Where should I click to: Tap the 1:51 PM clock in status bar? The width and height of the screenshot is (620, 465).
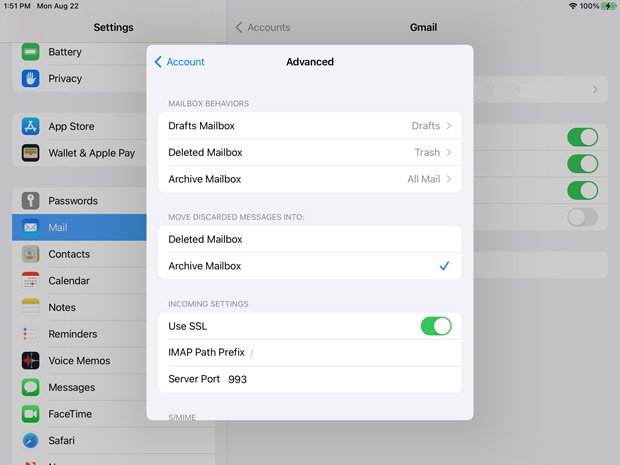17,6
